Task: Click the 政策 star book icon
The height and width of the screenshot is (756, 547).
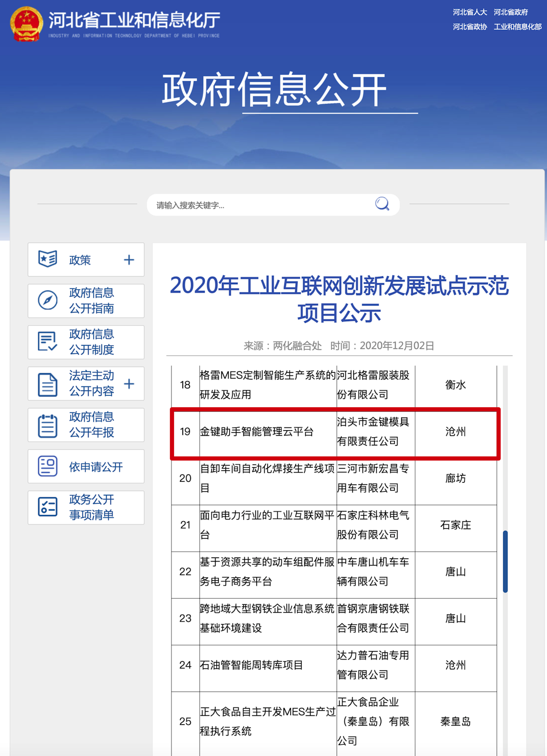Action: [x=47, y=259]
